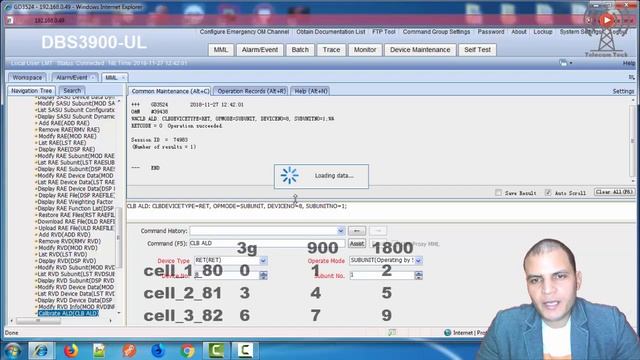Enable the Save Result checkbox

(498, 193)
